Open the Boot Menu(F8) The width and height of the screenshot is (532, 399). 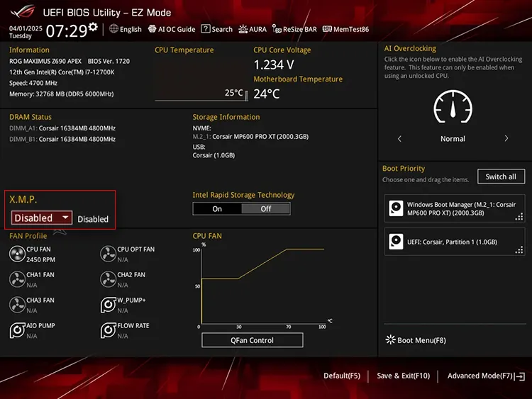pos(416,340)
